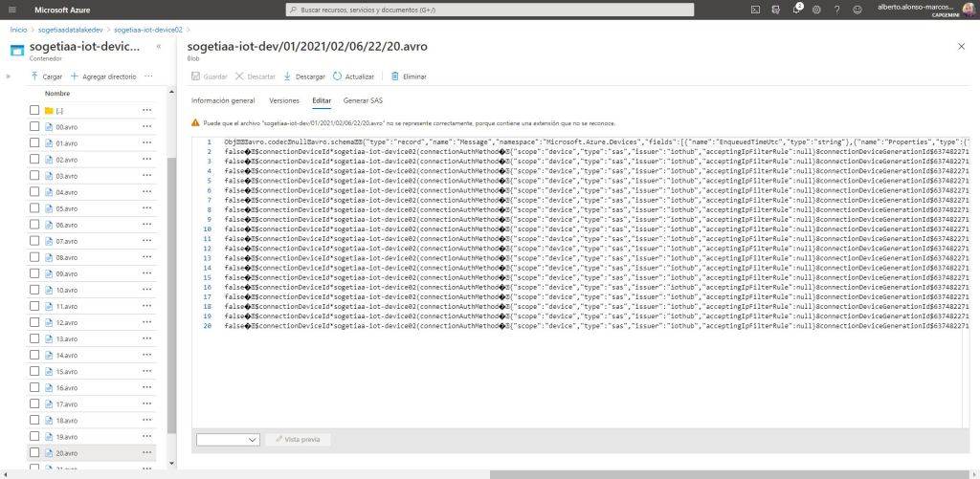Open the directory and subscription filter icon

pos(776,9)
